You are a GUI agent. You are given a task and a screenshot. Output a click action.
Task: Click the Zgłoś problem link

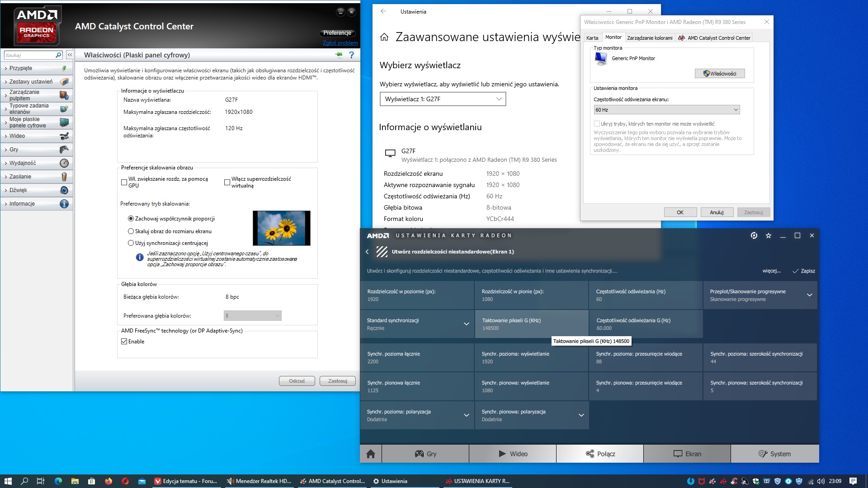(340, 43)
